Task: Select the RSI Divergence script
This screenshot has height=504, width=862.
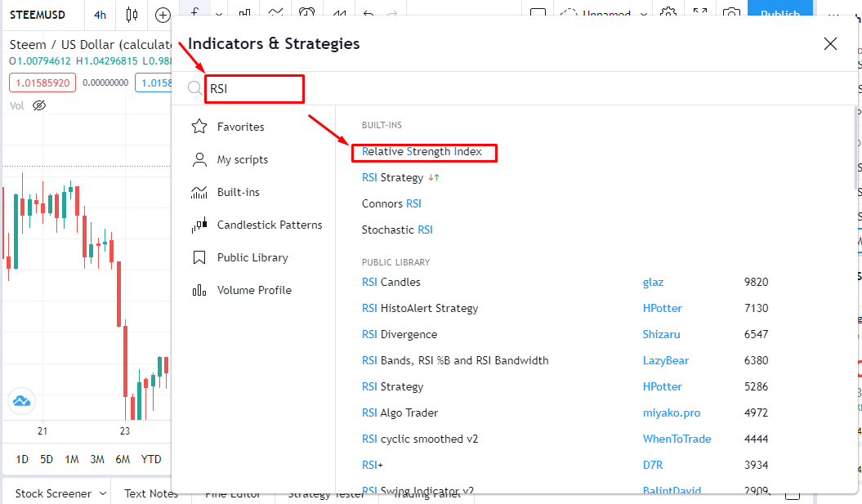Action: [400, 334]
